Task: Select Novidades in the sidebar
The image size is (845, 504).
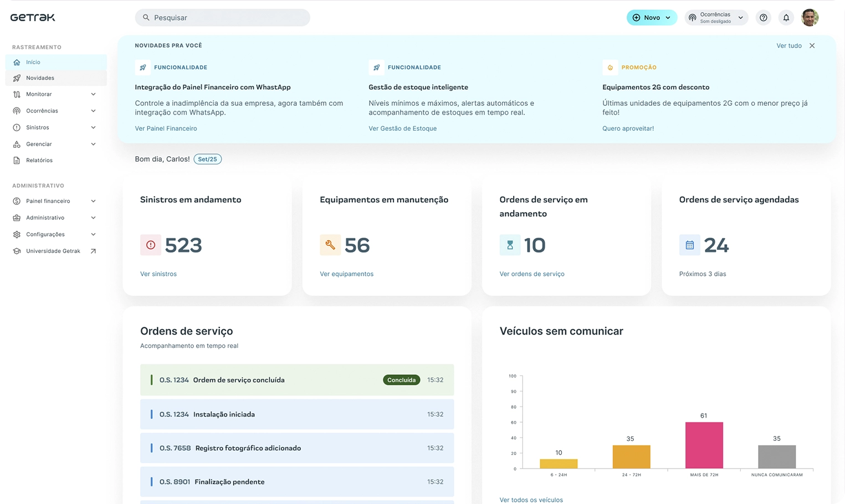Action: [x=40, y=78]
